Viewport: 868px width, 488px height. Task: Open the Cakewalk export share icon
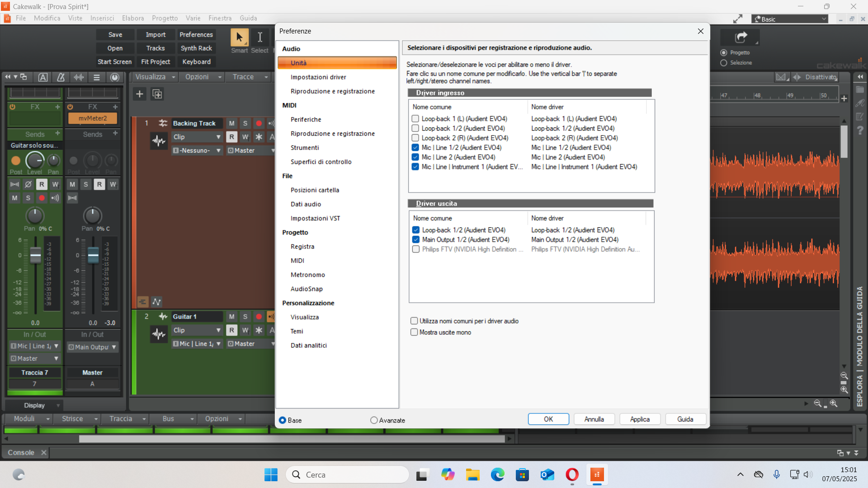click(x=741, y=37)
